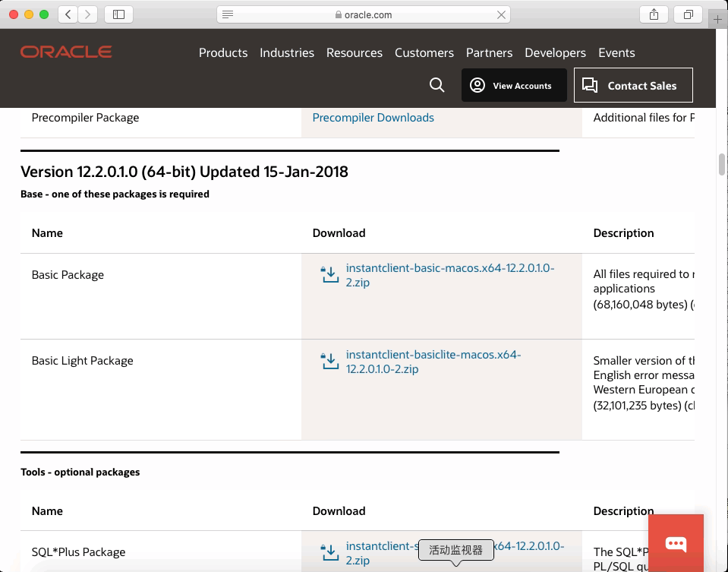Click the Version 12.2.0.1.0 heading

click(x=184, y=172)
